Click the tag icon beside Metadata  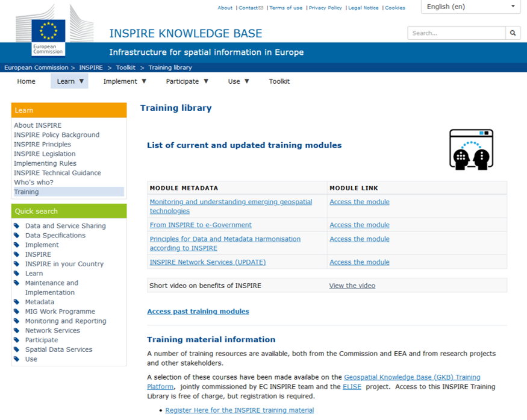click(x=17, y=302)
